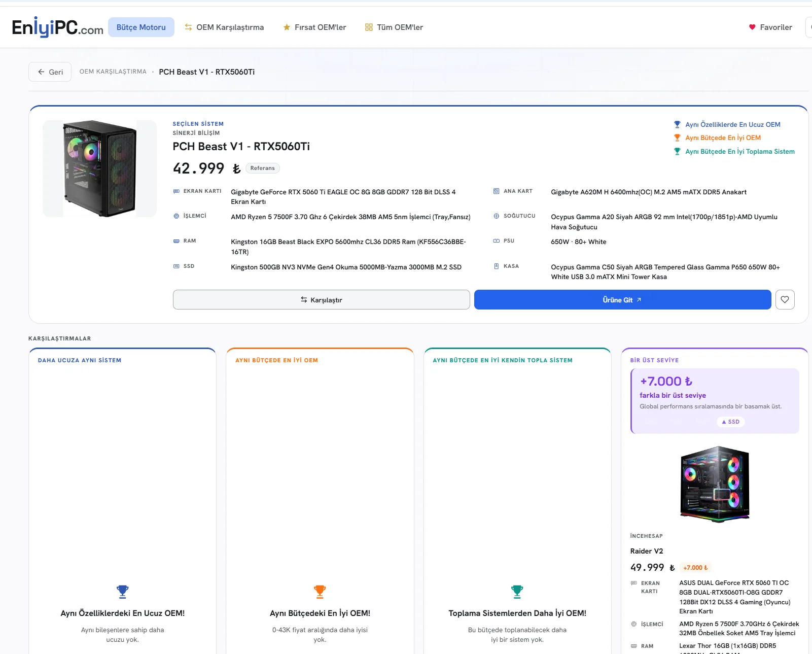Go to OEM Karşılaştırma in the header
The width and height of the screenshot is (812, 654).
click(224, 27)
